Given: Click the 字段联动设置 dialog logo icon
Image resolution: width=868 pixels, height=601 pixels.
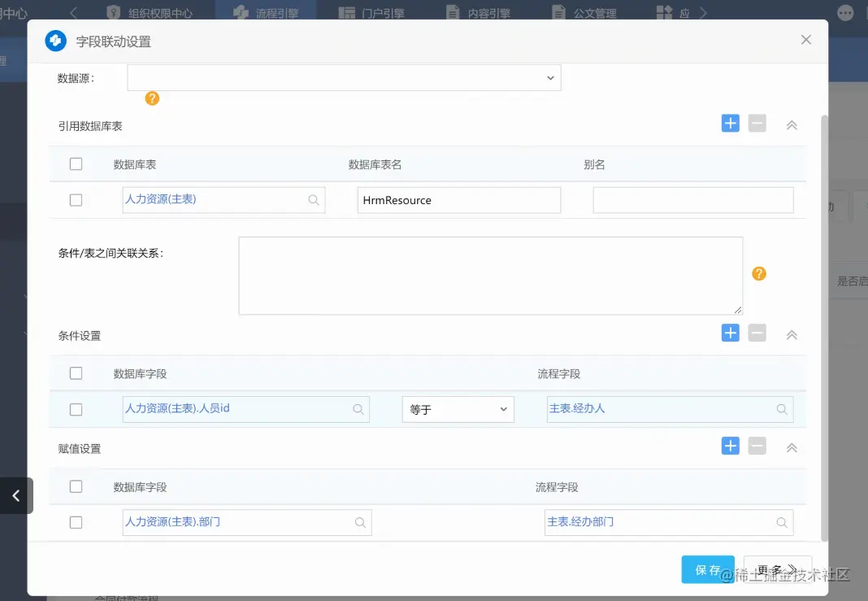Looking at the screenshot, I should pos(55,41).
